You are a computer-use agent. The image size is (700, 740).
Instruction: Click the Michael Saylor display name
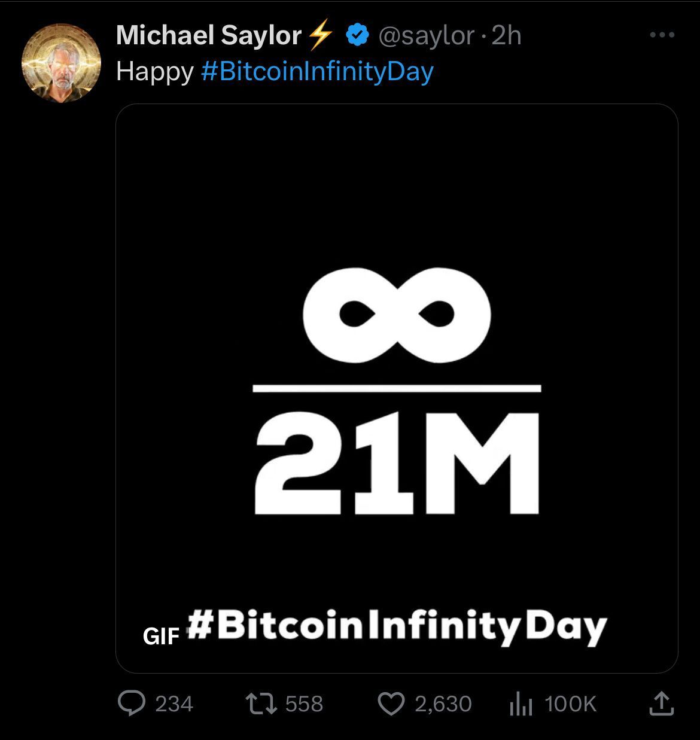208,35
